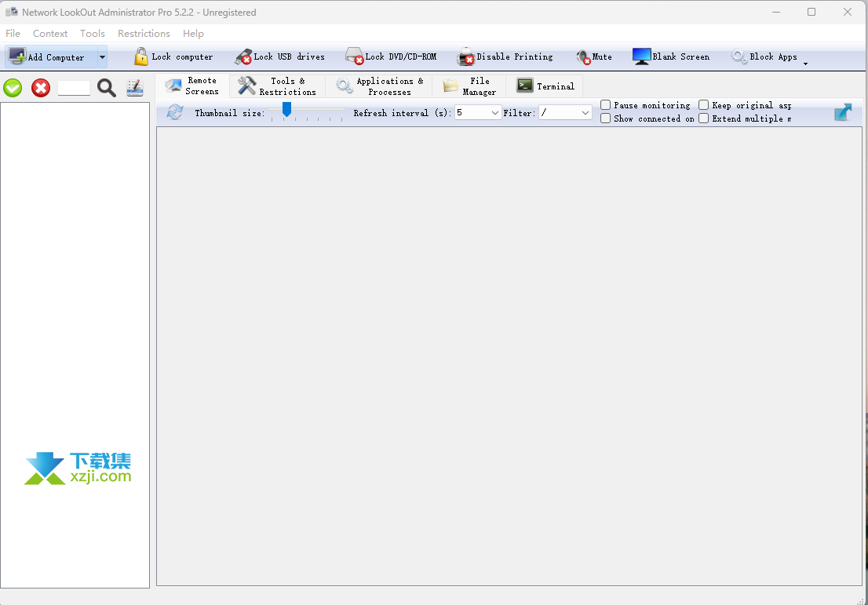Toggle the Extend multiple monitors checkbox
Image resolution: width=868 pixels, height=605 pixels.
[704, 118]
